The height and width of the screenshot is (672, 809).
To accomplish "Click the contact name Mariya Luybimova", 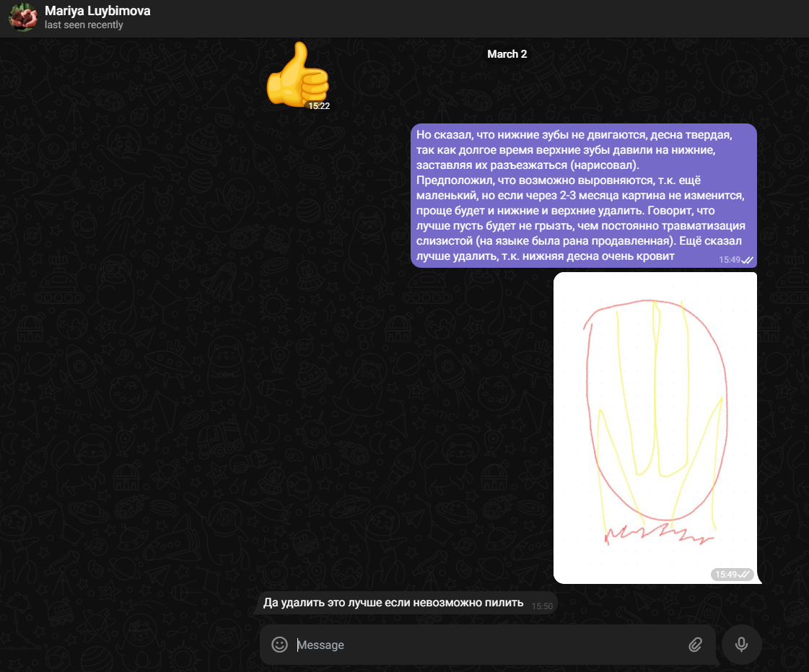I will pos(97,11).
